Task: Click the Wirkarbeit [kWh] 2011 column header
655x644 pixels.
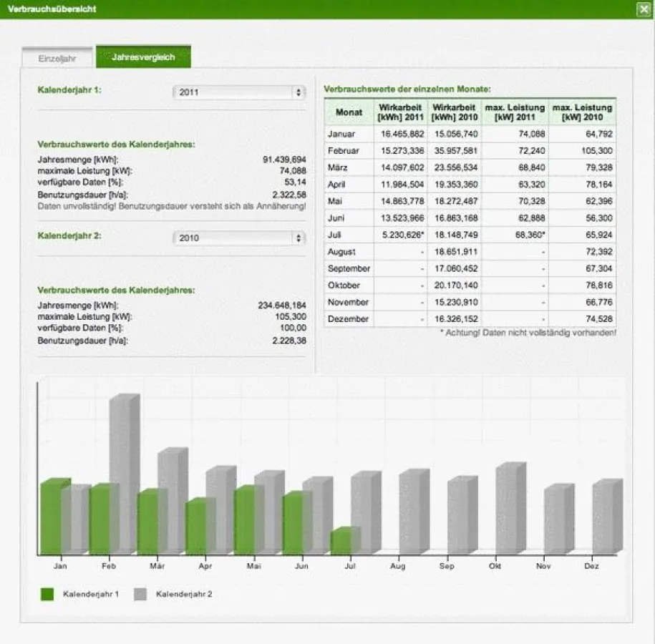Action: (400, 112)
